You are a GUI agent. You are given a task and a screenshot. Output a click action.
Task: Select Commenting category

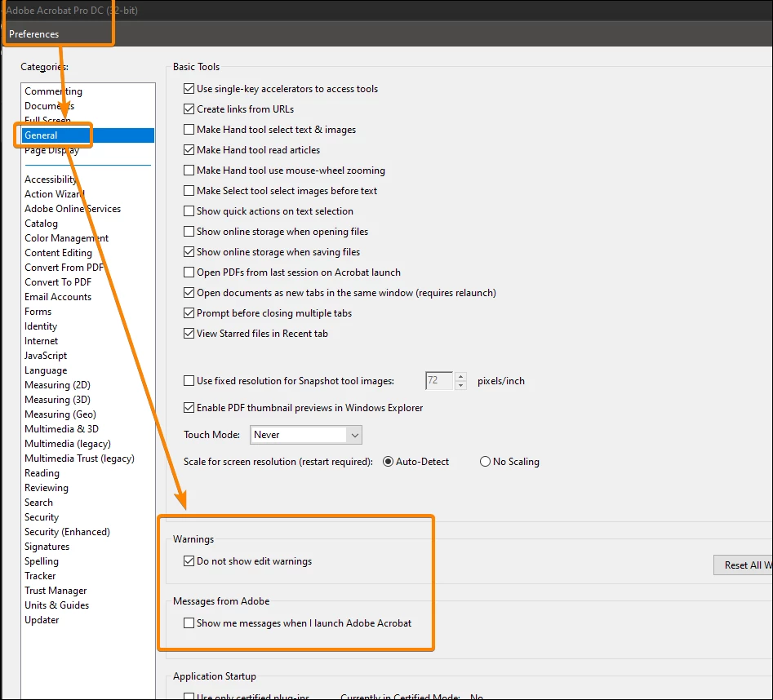53,91
